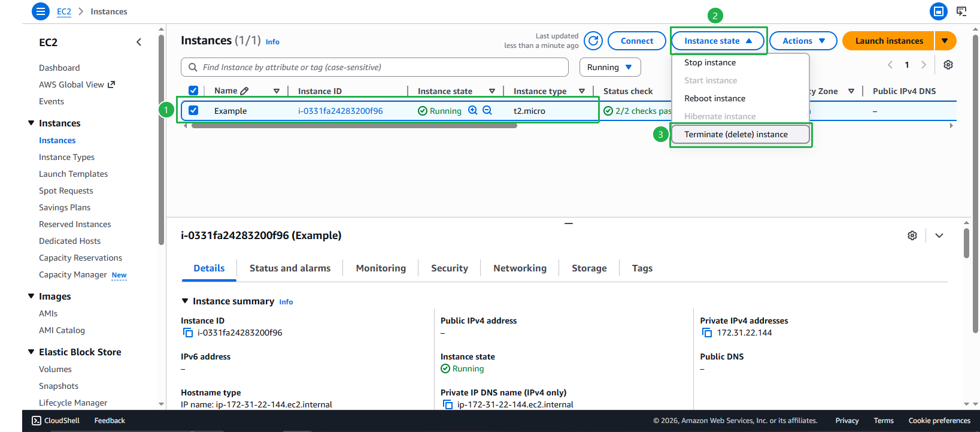The image size is (980, 432).
Task: Open Info link beside Instance summary
Action: 286,302
